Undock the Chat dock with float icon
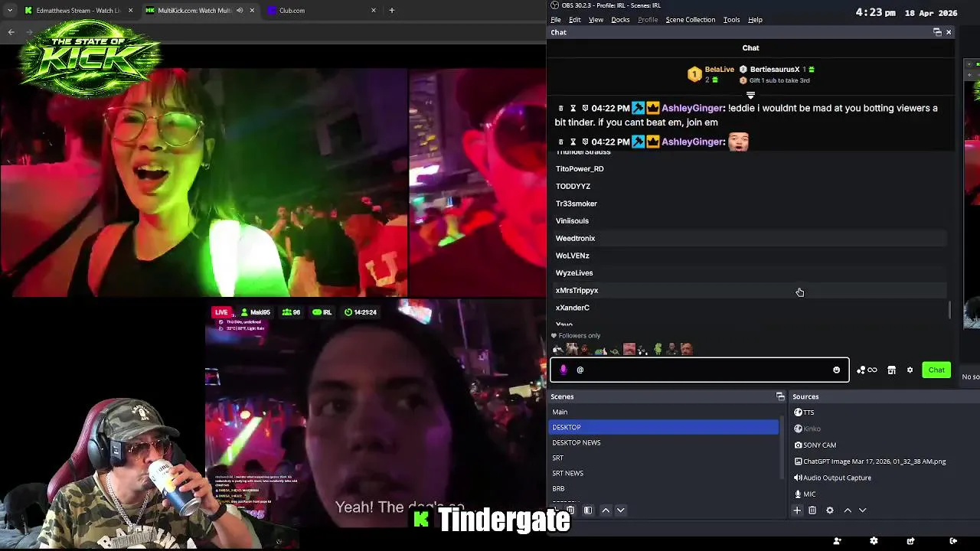Viewport: 980px width, 551px height. [937, 32]
